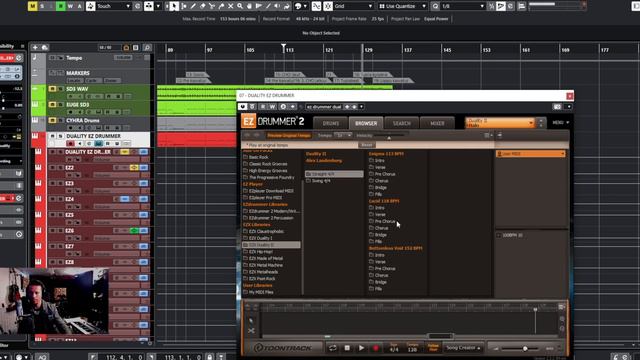Select the scissors tool in EZdrummer song track

(251, 330)
